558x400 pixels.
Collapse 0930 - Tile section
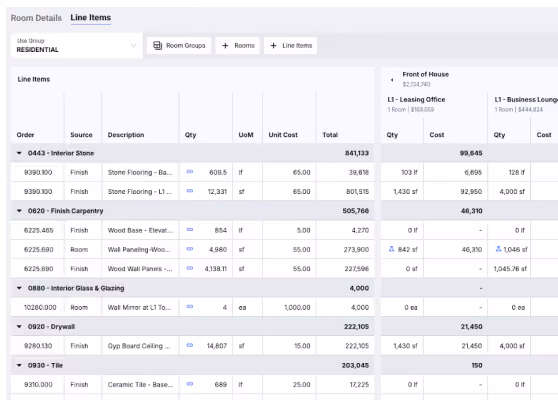19,365
